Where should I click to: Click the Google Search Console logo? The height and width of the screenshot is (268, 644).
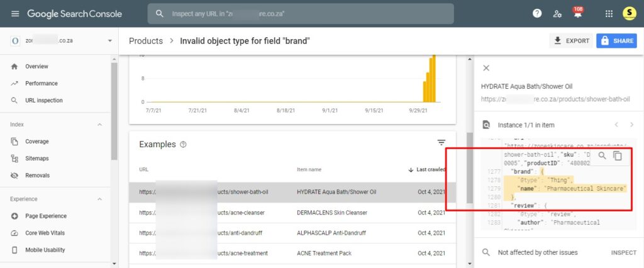[75, 14]
